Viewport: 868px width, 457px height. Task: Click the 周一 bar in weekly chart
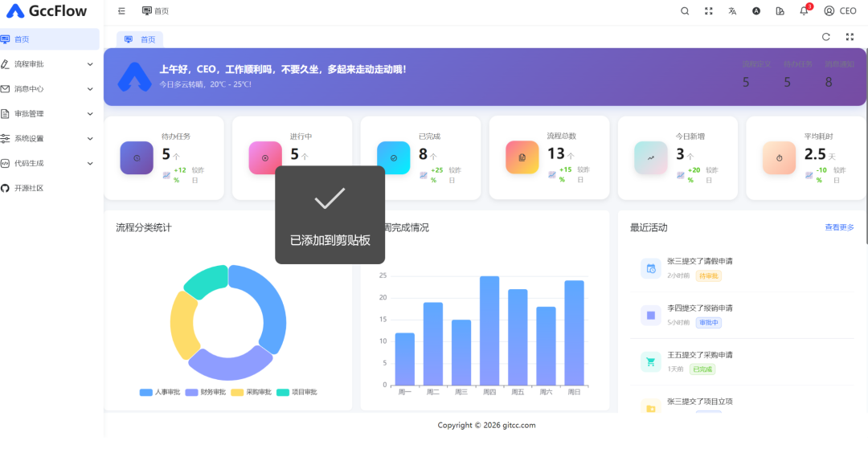pos(404,359)
